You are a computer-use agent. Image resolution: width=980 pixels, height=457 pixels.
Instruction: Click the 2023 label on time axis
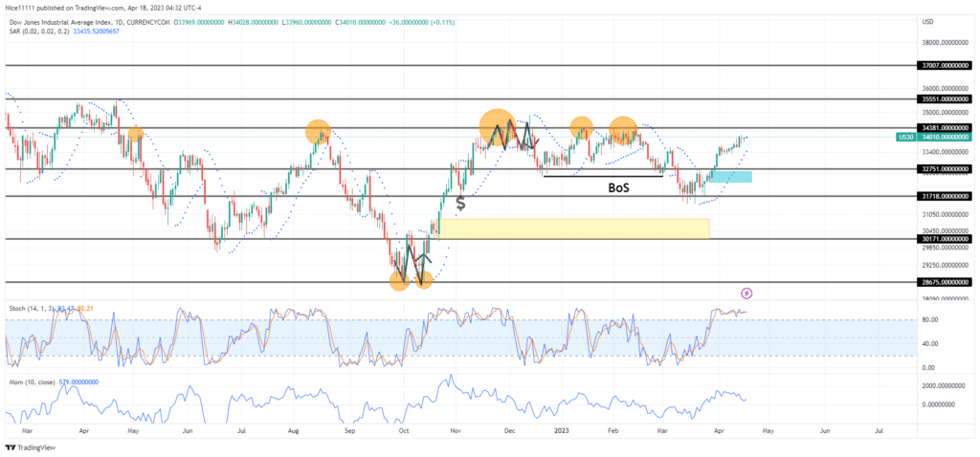(x=563, y=431)
